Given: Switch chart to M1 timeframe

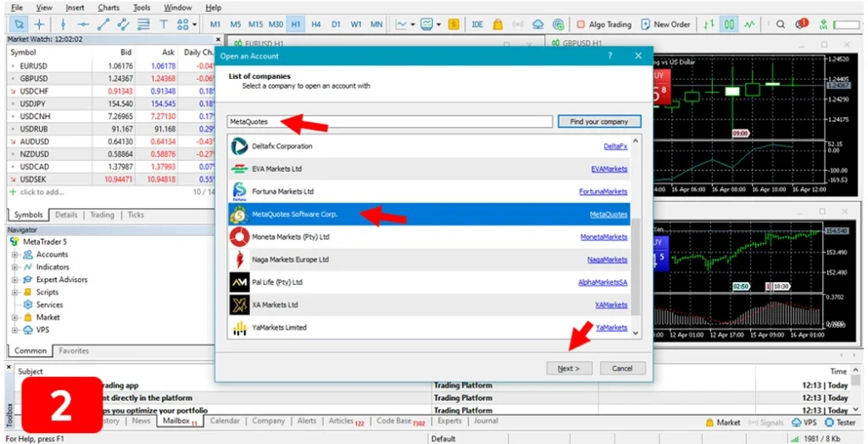Looking at the screenshot, I should [215, 25].
